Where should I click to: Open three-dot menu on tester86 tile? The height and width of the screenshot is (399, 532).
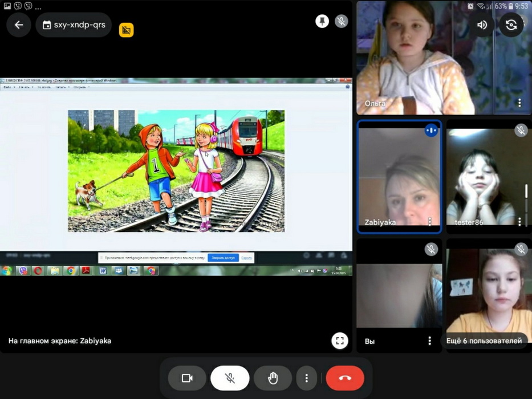pyautogui.click(x=519, y=222)
